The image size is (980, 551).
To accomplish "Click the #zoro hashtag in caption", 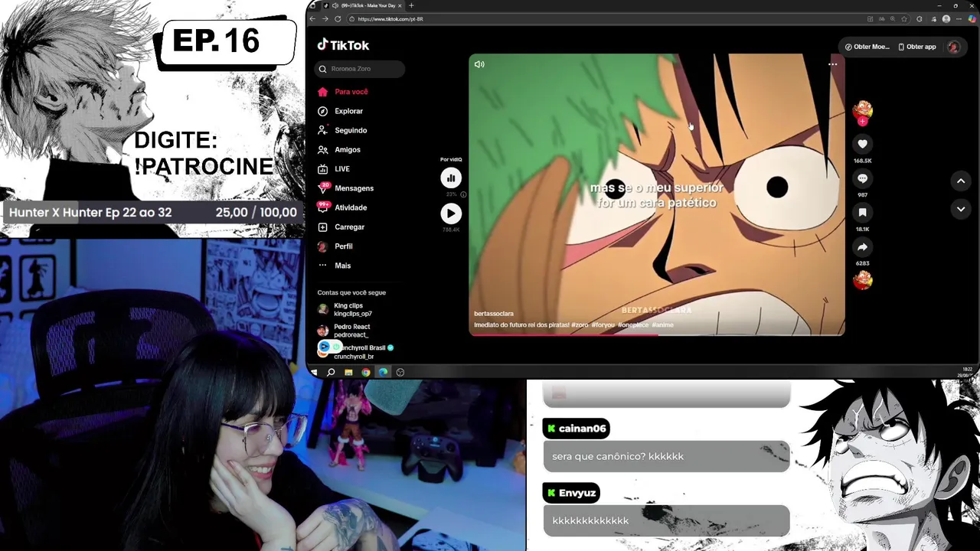I will 580,325.
